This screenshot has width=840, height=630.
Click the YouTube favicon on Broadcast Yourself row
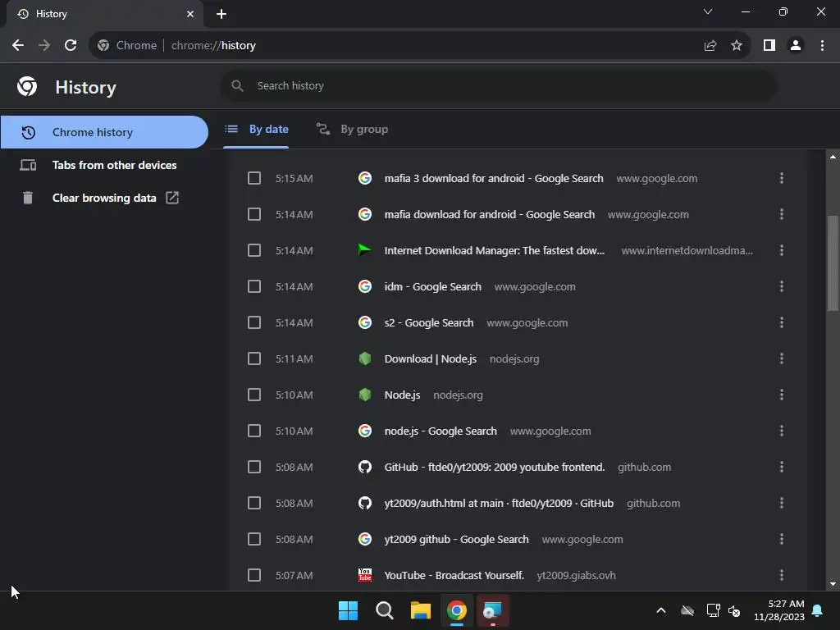click(365, 575)
